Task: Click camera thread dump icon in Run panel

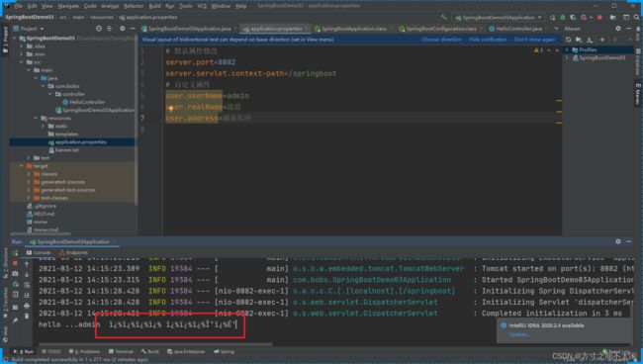Action: [15, 273]
